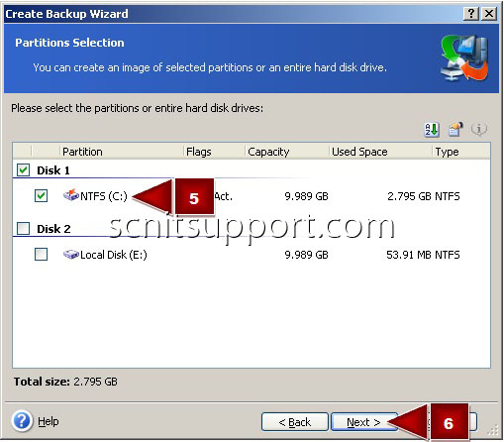Click the Act. flag of NTFS (C:)
504x442 pixels.
coord(224,196)
